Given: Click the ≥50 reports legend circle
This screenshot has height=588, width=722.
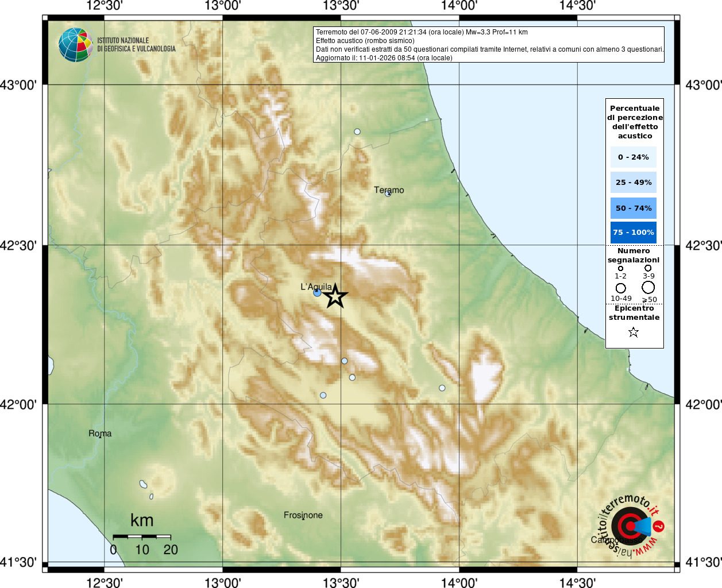Looking at the screenshot, I should coord(648,287).
